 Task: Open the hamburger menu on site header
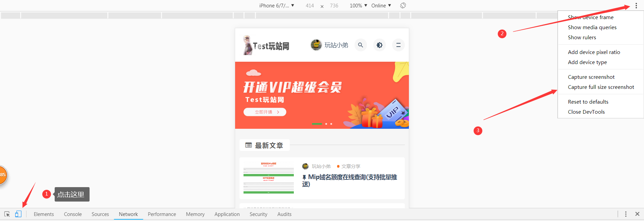(398, 45)
